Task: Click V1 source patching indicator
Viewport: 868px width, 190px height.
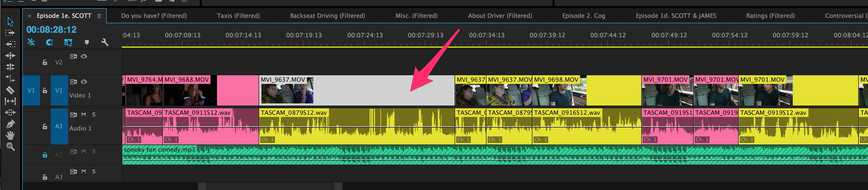Action: (x=31, y=90)
